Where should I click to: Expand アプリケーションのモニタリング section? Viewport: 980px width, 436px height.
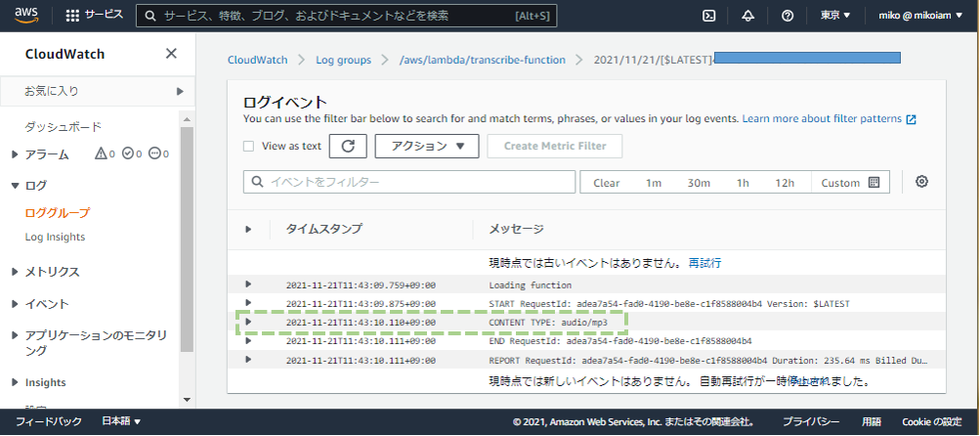15,336
